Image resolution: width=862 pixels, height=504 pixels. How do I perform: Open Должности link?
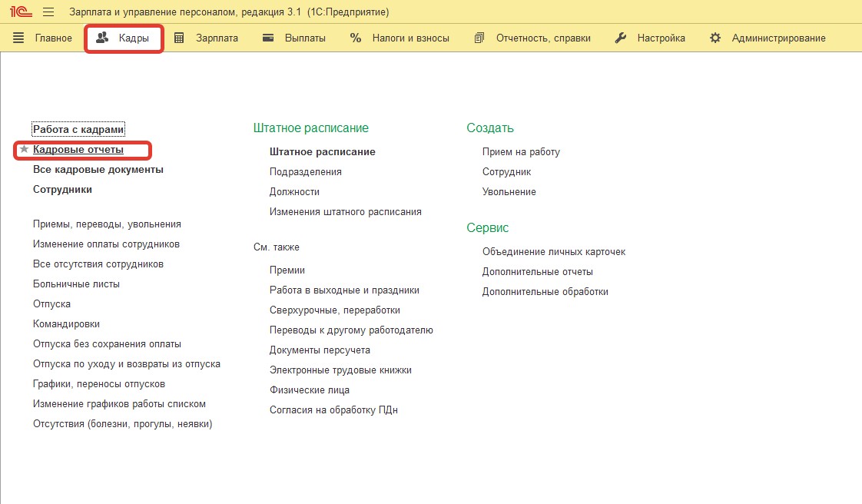tap(294, 192)
